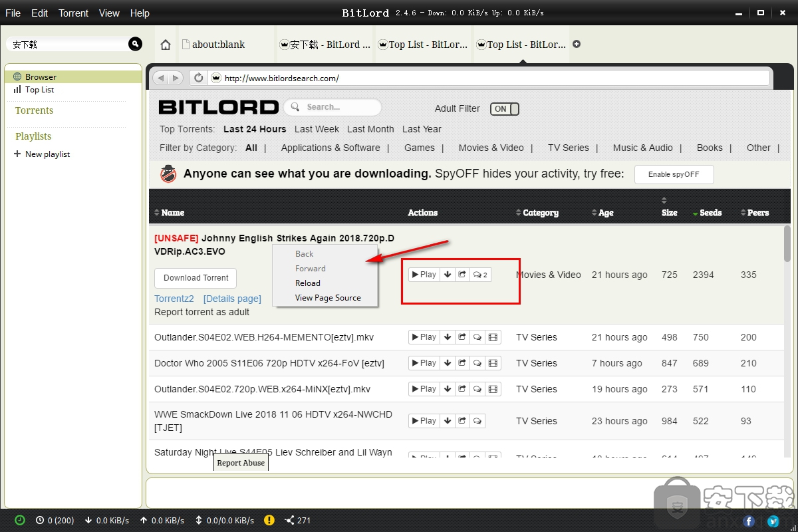Click the browser forward arrow

tap(176, 78)
